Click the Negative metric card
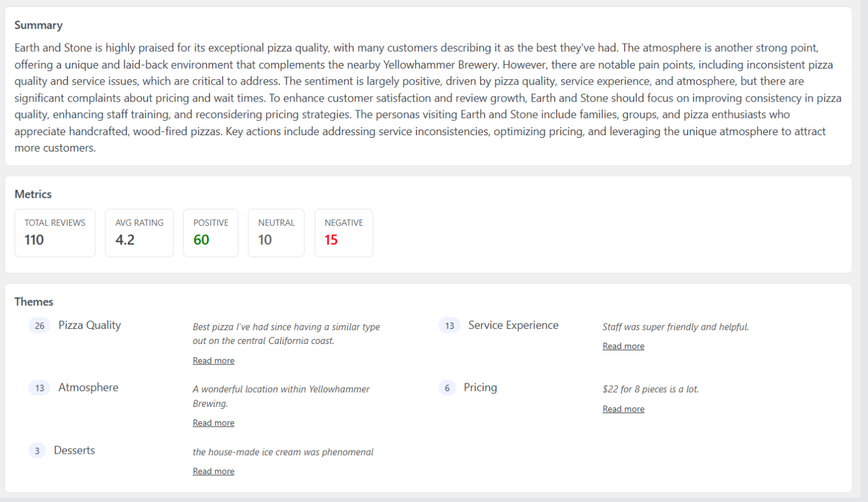The height and width of the screenshot is (502, 868). pyautogui.click(x=344, y=233)
